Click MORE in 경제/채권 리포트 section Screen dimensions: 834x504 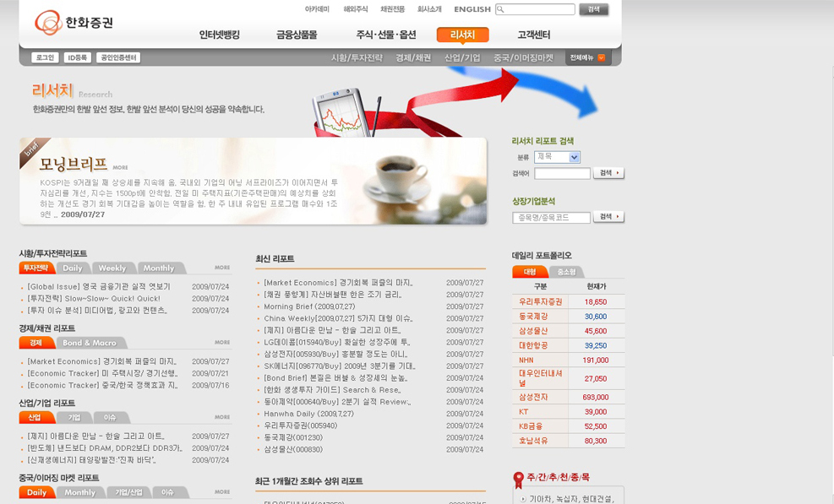coord(221,343)
